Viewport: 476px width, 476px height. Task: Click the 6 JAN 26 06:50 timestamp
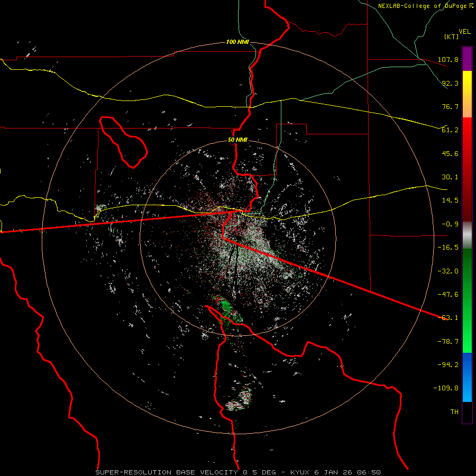[x=348, y=472]
